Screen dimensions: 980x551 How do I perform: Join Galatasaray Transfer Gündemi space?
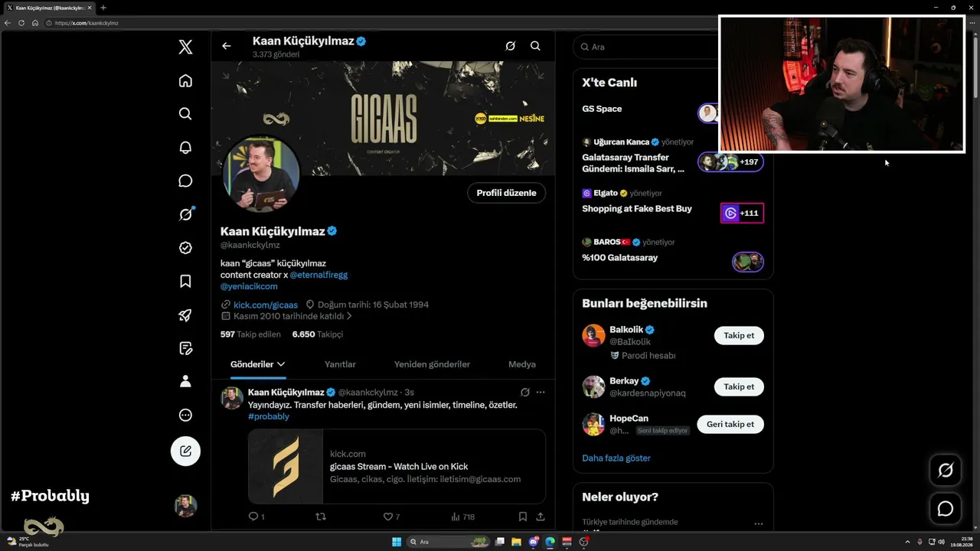tap(730, 162)
